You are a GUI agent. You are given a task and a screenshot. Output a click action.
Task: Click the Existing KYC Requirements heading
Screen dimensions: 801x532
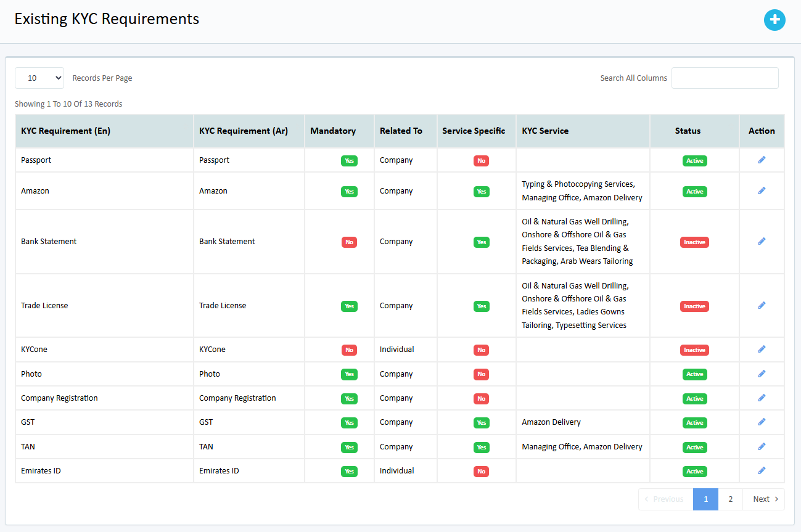(x=107, y=19)
